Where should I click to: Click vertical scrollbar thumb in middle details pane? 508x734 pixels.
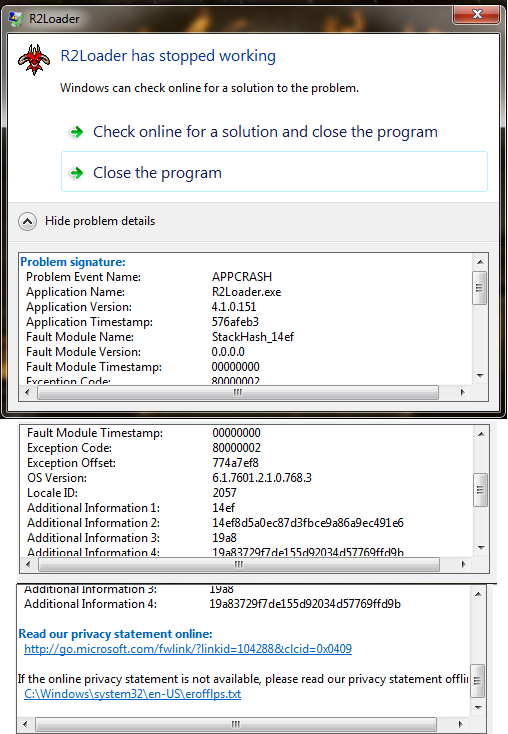click(x=481, y=490)
